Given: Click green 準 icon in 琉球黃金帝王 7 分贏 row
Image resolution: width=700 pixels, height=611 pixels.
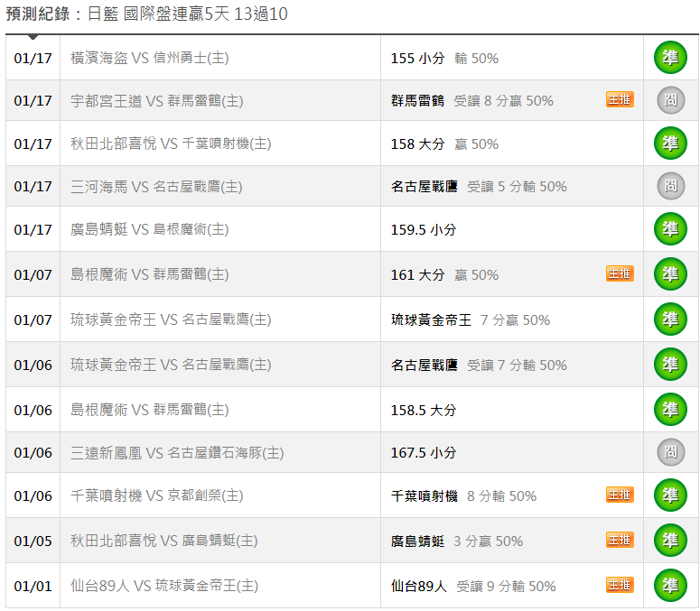Looking at the screenshot, I should pyautogui.click(x=670, y=319).
